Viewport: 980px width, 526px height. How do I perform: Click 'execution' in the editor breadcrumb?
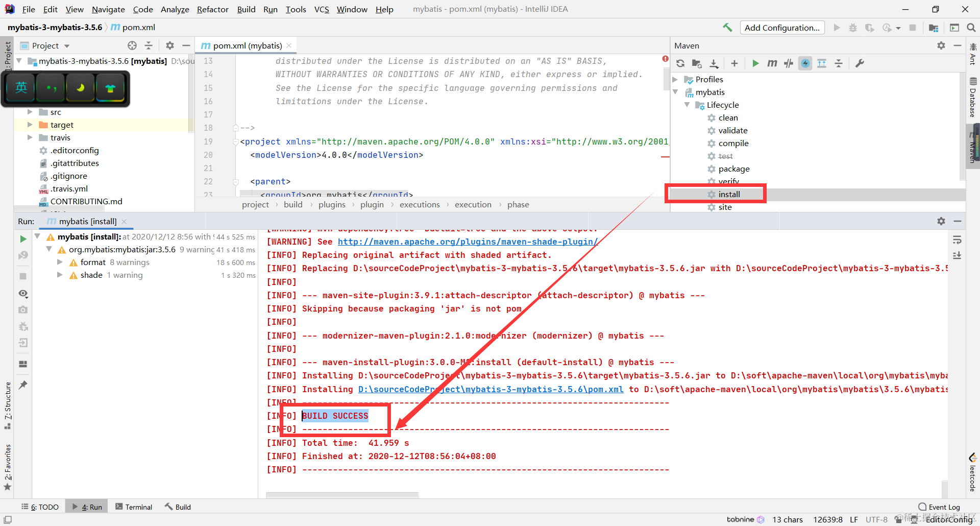point(473,204)
